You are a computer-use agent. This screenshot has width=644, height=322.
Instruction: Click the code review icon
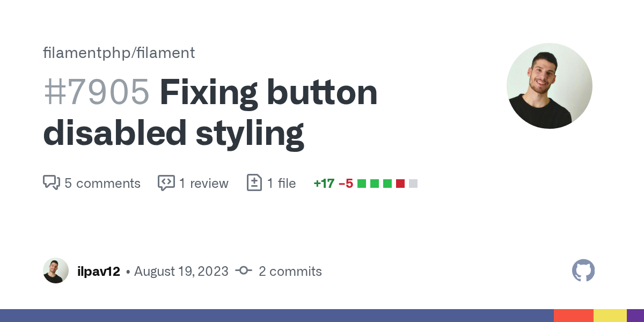tap(166, 183)
